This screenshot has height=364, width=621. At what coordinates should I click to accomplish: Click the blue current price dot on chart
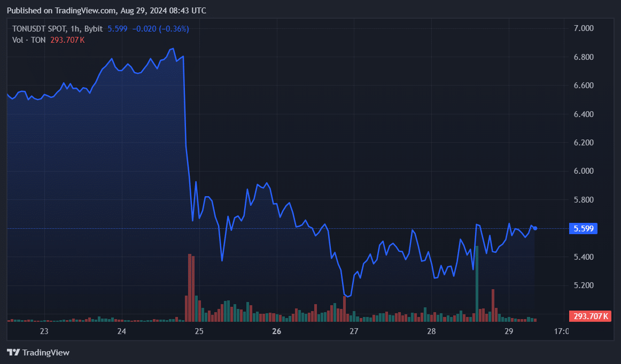(534, 228)
